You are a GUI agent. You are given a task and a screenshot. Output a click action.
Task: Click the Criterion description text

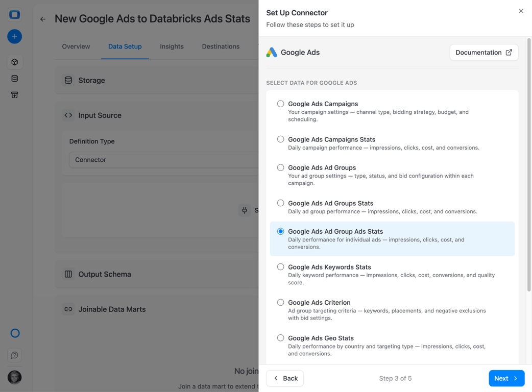click(387, 314)
